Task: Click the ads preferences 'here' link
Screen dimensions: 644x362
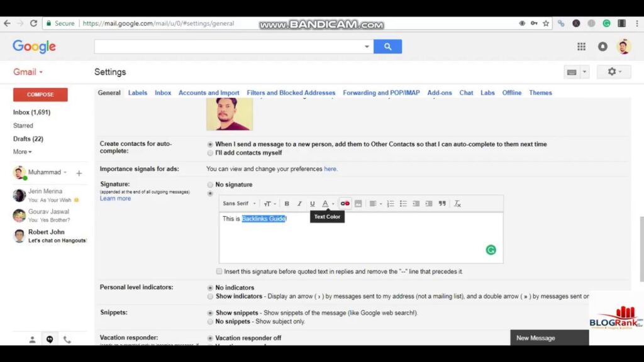Action: (330, 168)
